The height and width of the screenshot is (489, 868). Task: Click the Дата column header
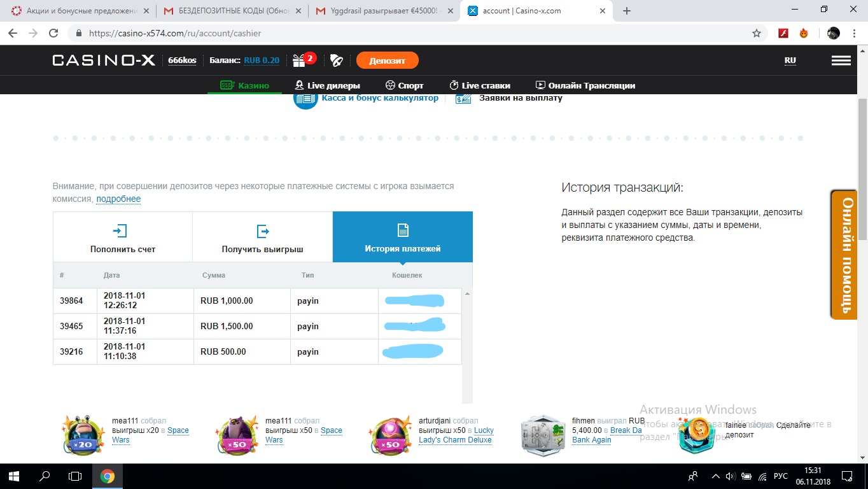click(x=111, y=275)
